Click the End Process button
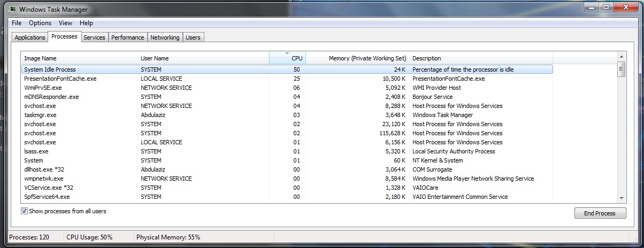Image resolution: width=644 pixels, height=248 pixels. 600,213
